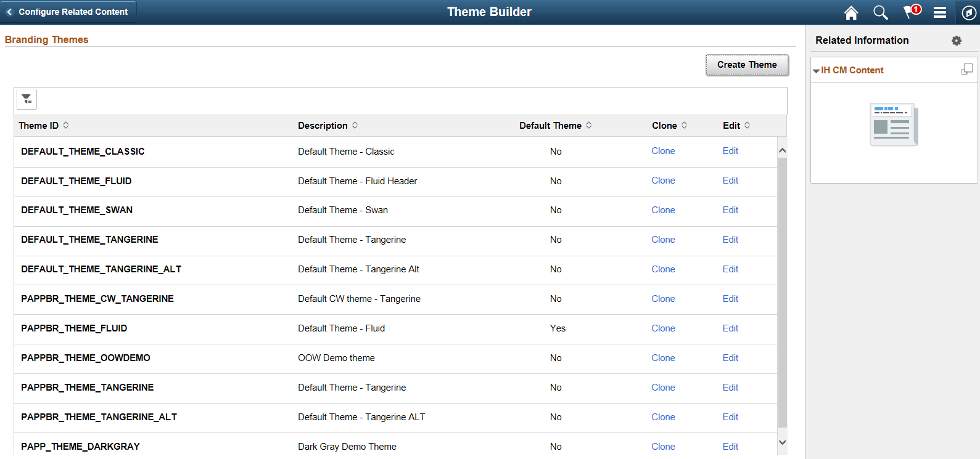The height and width of the screenshot is (459, 980).
Task: Clone PAPPBR_THEME_FLUID
Action: 663,328
